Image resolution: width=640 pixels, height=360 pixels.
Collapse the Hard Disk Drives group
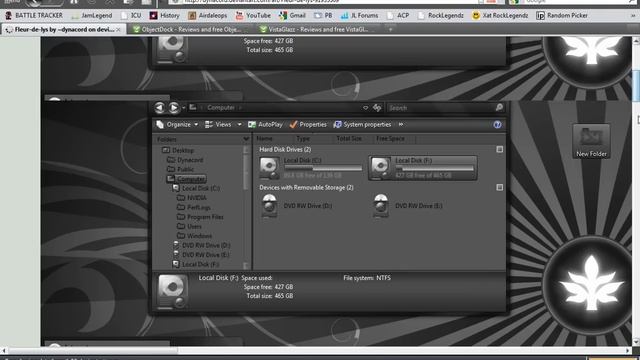click(x=500, y=149)
